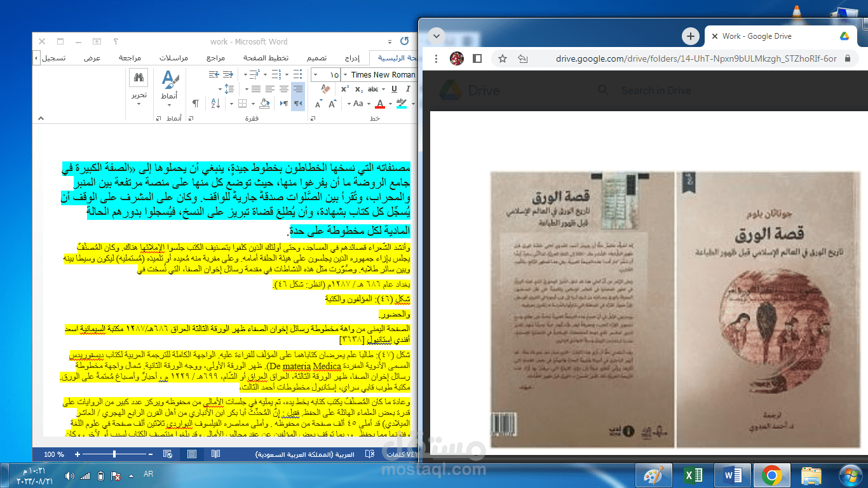The image size is (868, 488).
Task: Click the increase indent icon
Action: pos(214,74)
